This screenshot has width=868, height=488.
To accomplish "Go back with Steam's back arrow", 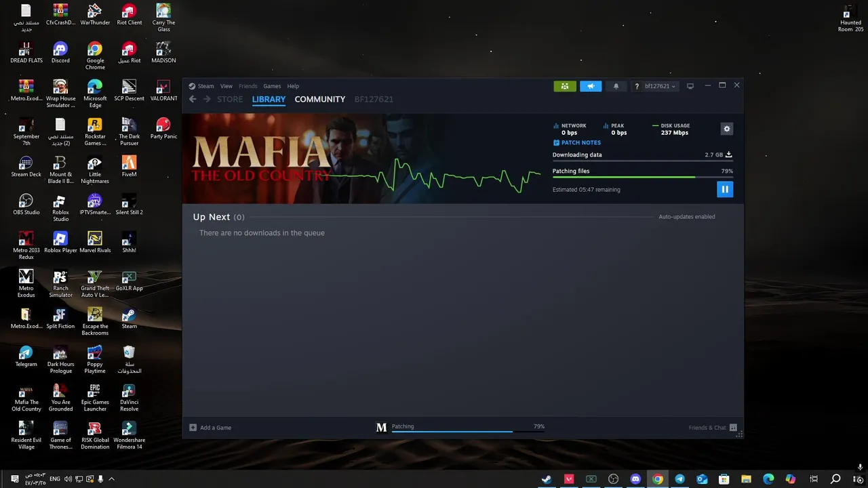I will 193,99.
